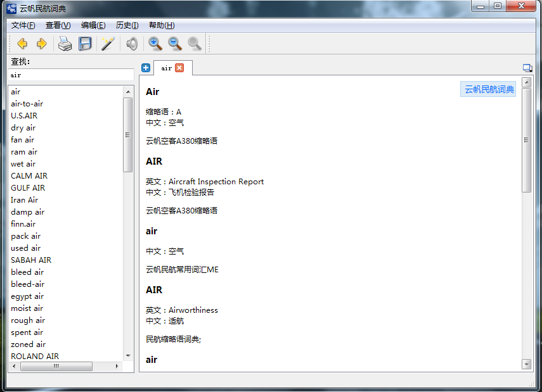
Task: Go forward with the right arrow icon
Action: pyautogui.click(x=42, y=44)
